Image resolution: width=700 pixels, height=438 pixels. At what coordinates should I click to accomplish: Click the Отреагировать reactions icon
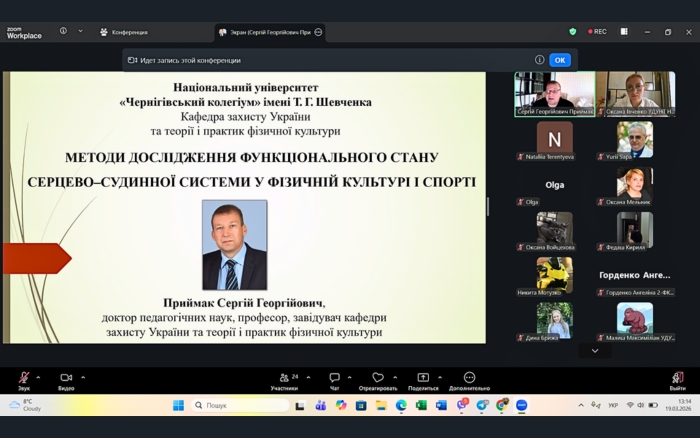click(378, 378)
